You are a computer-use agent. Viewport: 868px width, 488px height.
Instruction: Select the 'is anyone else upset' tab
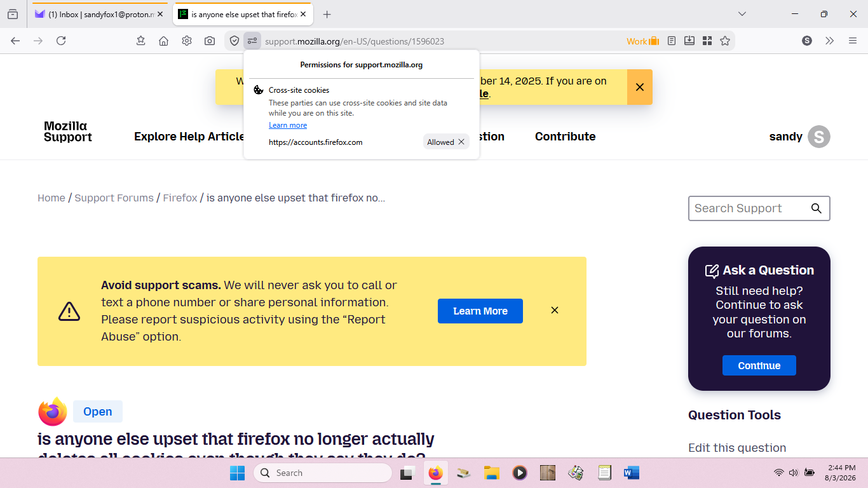tap(243, 14)
